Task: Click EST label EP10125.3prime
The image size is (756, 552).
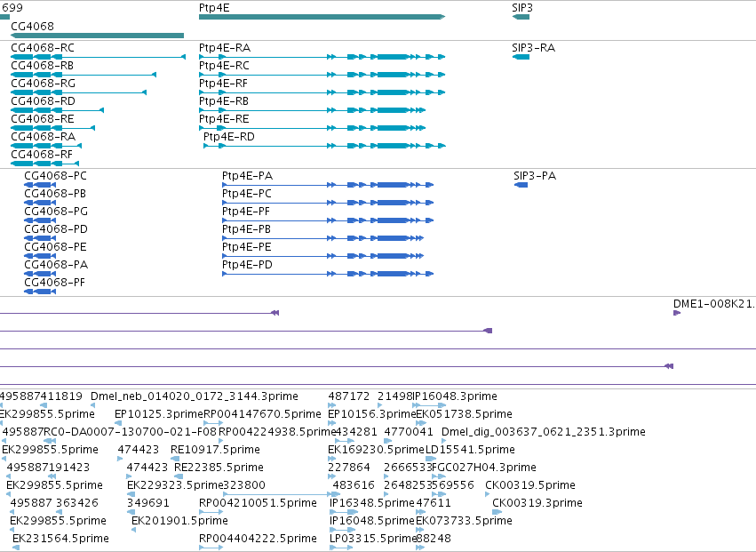Action: [x=159, y=414]
